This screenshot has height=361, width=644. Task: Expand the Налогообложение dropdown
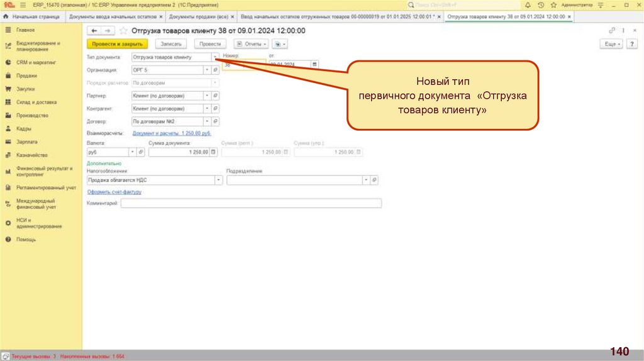pos(218,180)
